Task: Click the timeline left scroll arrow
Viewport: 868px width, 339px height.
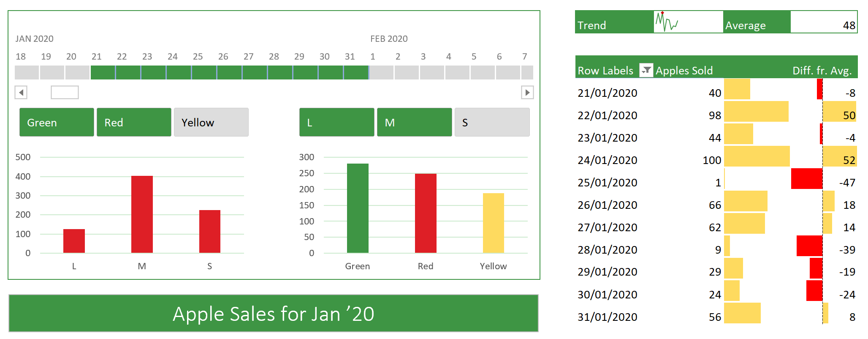Action: (21, 92)
